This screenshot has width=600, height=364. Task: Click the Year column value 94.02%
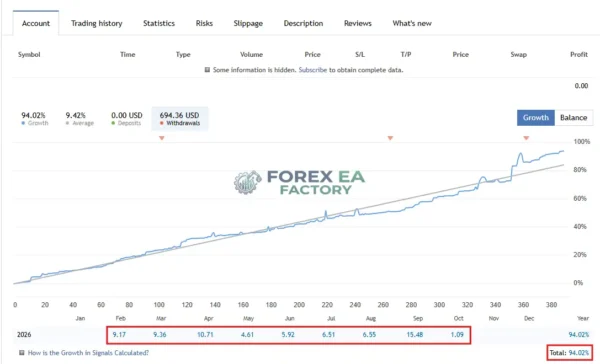pos(579,335)
